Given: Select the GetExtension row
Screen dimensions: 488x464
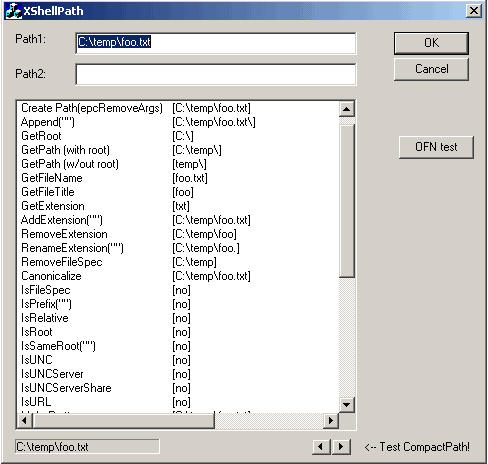Looking at the screenshot, I should tap(178, 206).
